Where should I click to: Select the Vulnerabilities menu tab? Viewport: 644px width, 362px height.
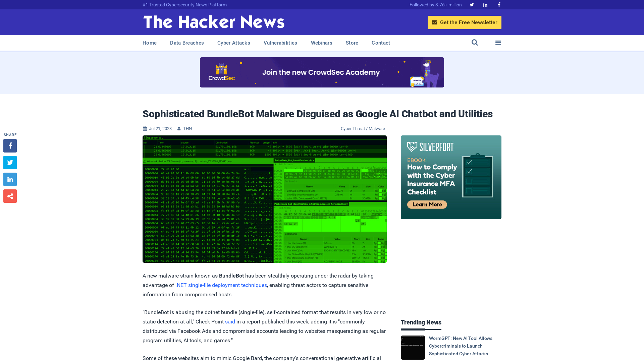pyautogui.click(x=280, y=43)
